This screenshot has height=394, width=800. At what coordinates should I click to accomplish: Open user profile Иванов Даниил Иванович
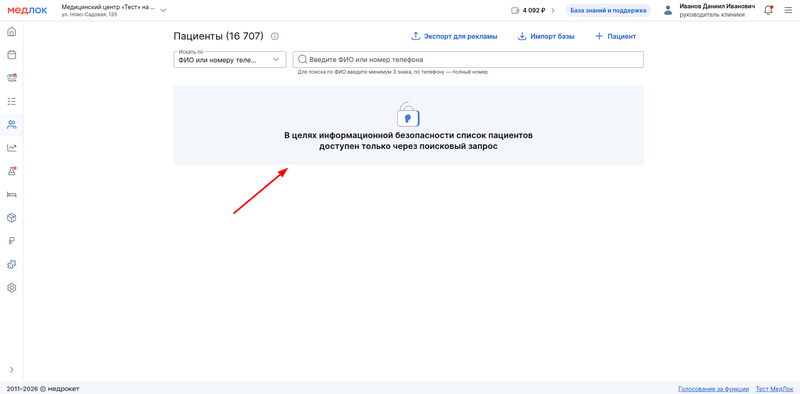click(709, 10)
